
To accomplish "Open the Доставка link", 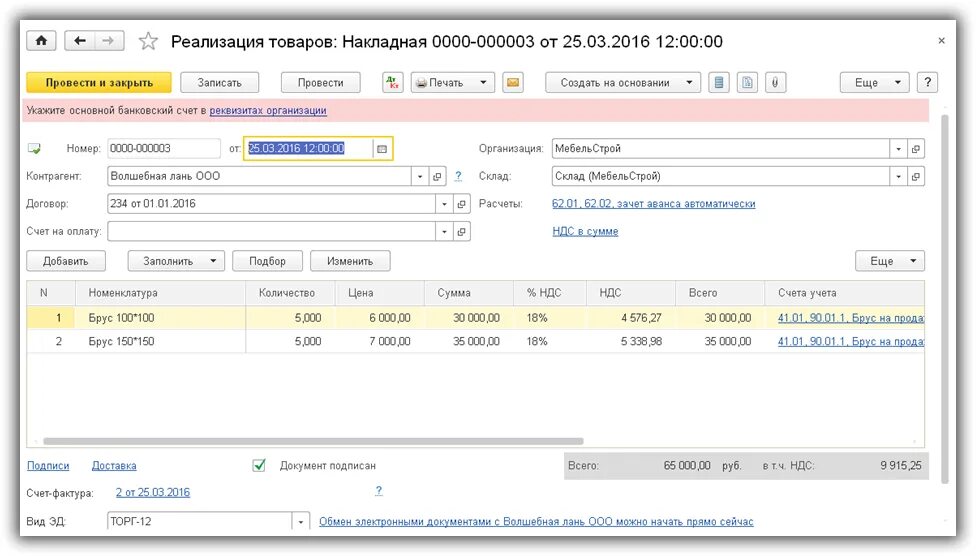I will 114,466.
